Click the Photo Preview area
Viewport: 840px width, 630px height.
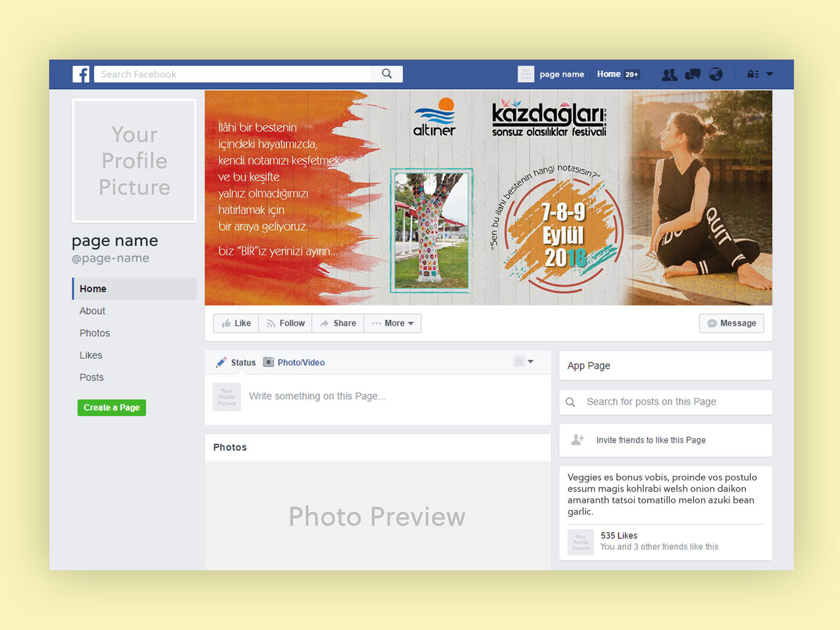378,516
